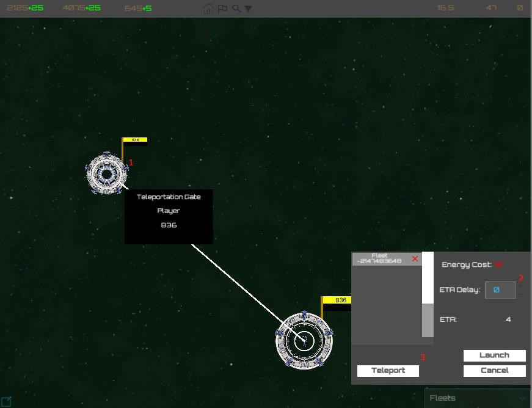Decrease ETA Delay with the down arrow
The height and width of the screenshot is (408, 532).
click(x=521, y=294)
